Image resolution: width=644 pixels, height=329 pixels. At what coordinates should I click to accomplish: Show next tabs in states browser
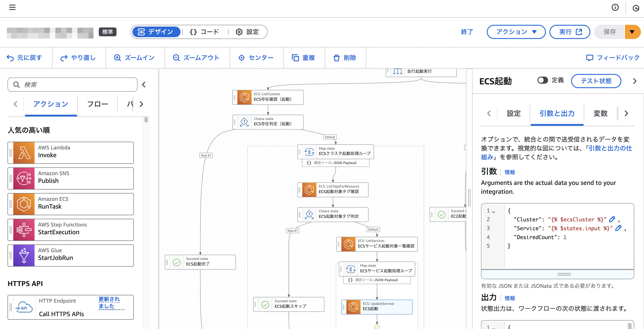tap(142, 104)
